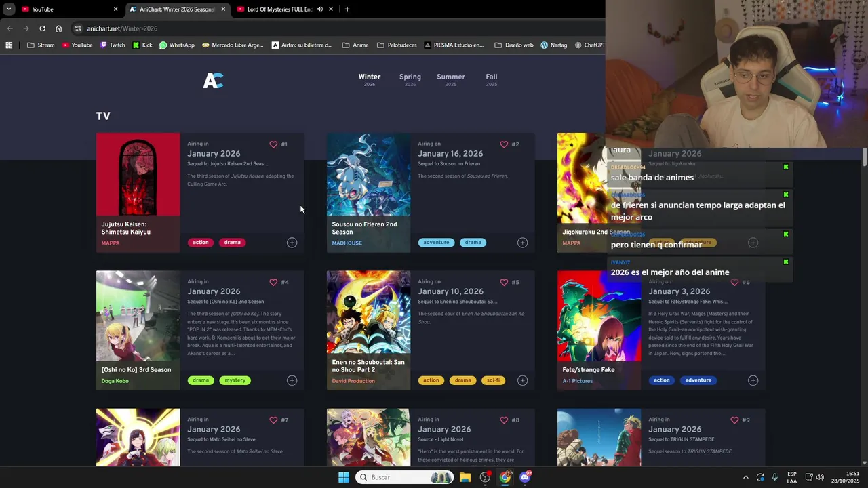Screen dimensions: 868x488
Task: Open Windows Start menu
Action: tap(344, 477)
